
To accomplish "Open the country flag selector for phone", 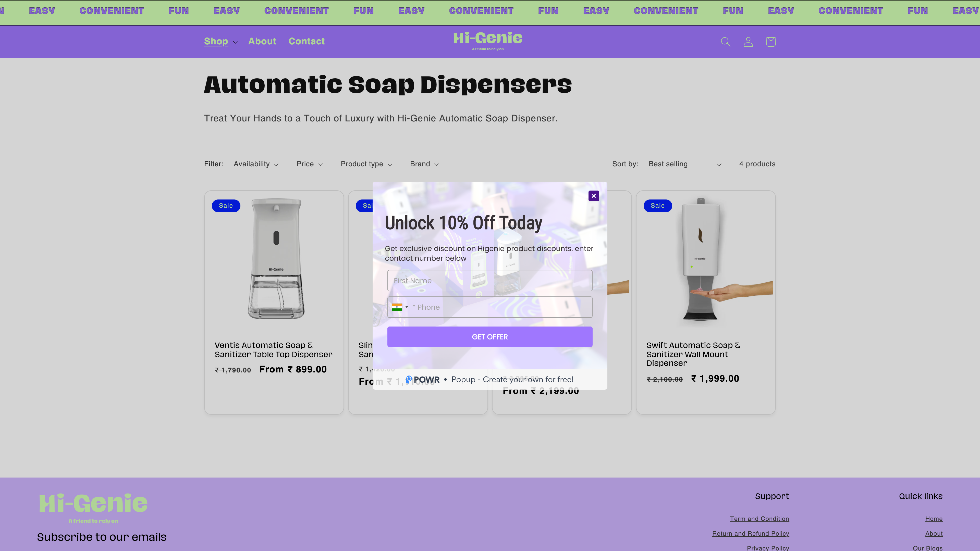I will pyautogui.click(x=401, y=307).
